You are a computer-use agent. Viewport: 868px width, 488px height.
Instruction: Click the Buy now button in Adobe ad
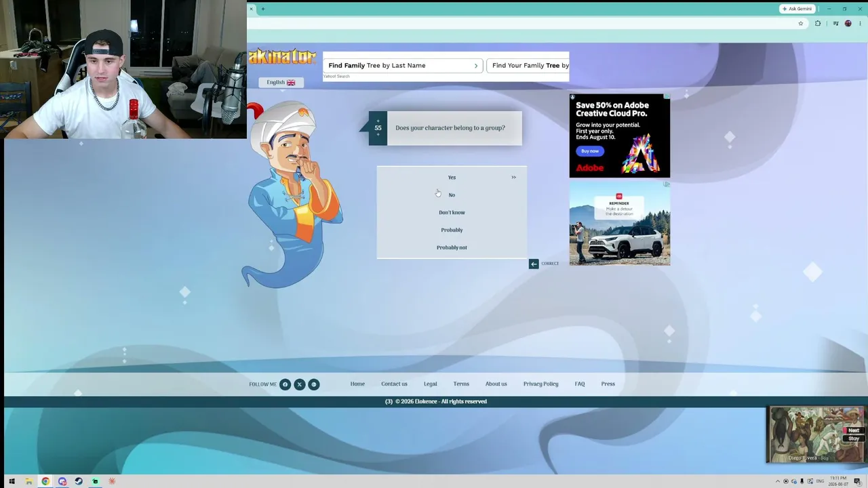click(x=590, y=151)
